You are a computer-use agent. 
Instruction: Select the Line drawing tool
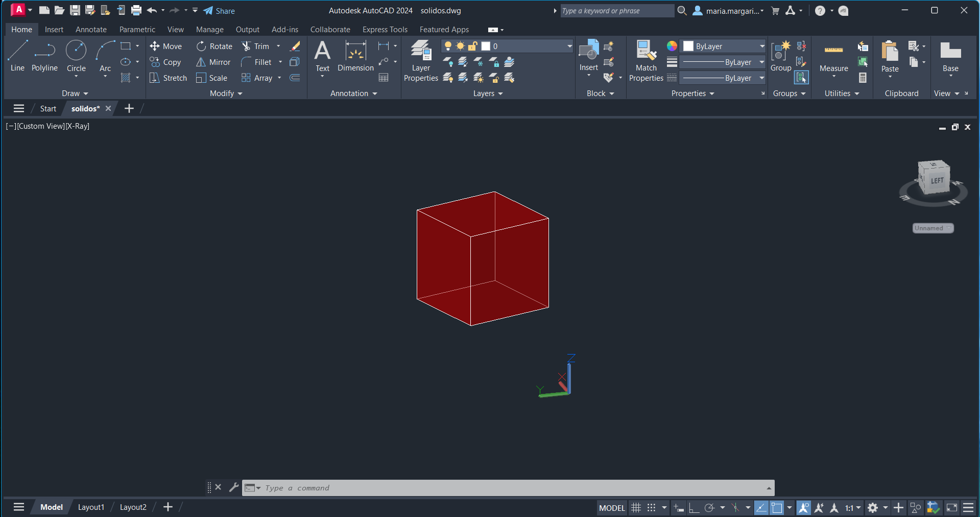(x=17, y=56)
